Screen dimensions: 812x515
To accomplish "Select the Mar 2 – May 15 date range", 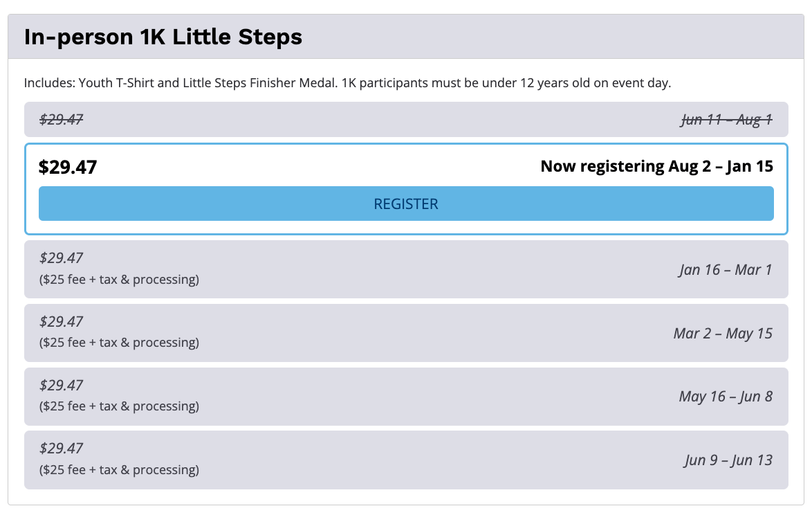I will (723, 333).
